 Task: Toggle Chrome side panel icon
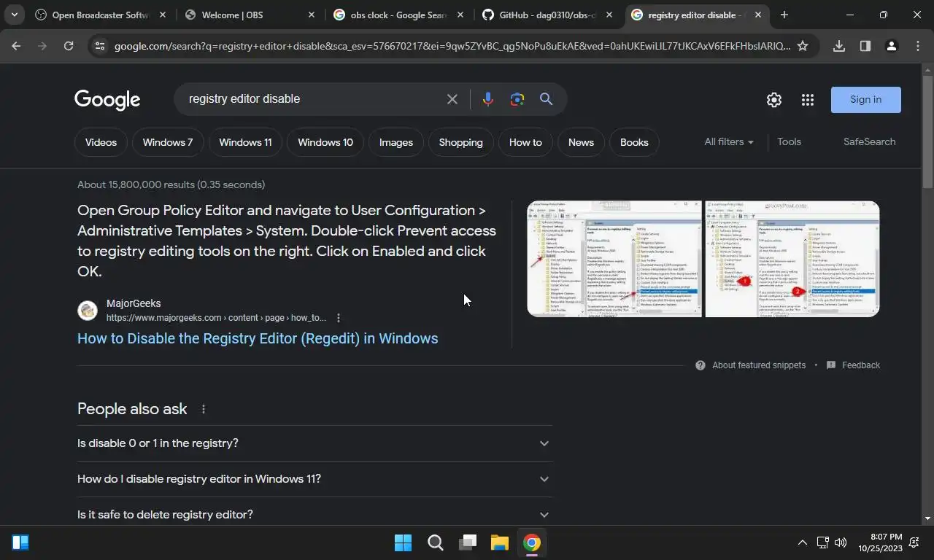[x=865, y=46]
